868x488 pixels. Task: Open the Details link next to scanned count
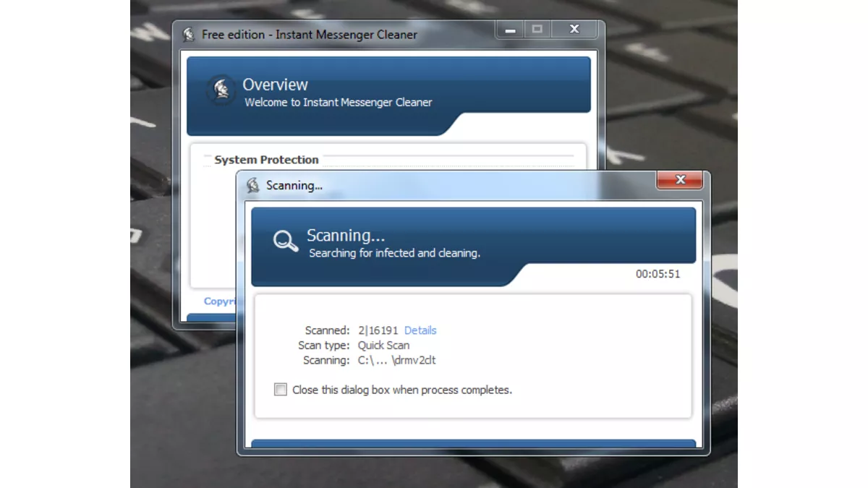[x=420, y=330]
